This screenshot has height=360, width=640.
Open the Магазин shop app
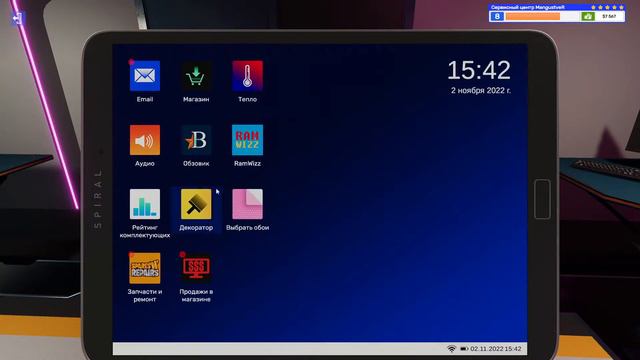pos(196,76)
